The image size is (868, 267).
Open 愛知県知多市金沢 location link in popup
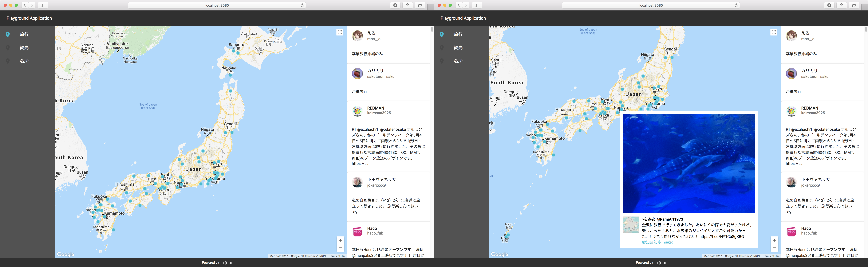[657, 242]
